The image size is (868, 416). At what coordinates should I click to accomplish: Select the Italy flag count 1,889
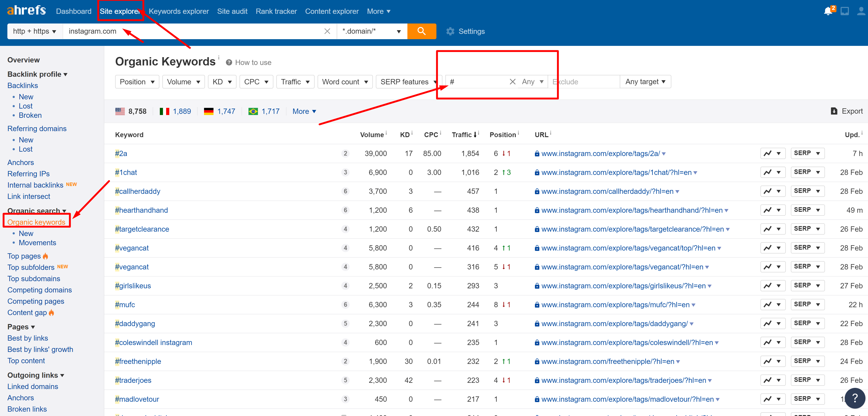coord(175,111)
